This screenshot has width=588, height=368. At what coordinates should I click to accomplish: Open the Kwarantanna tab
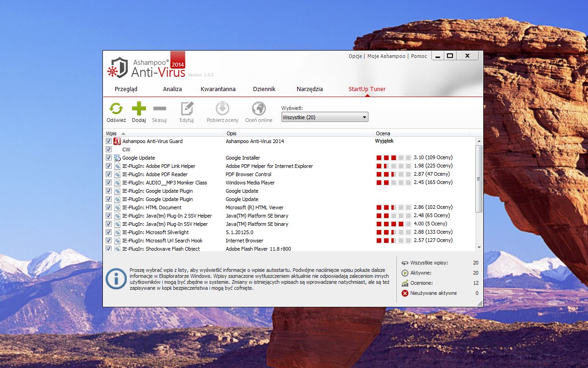tap(218, 89)
